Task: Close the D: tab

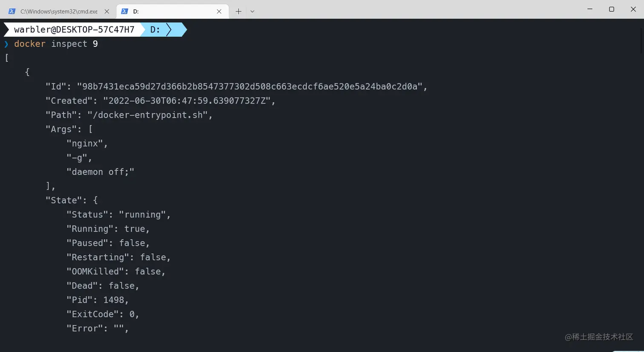Action: 219,12
